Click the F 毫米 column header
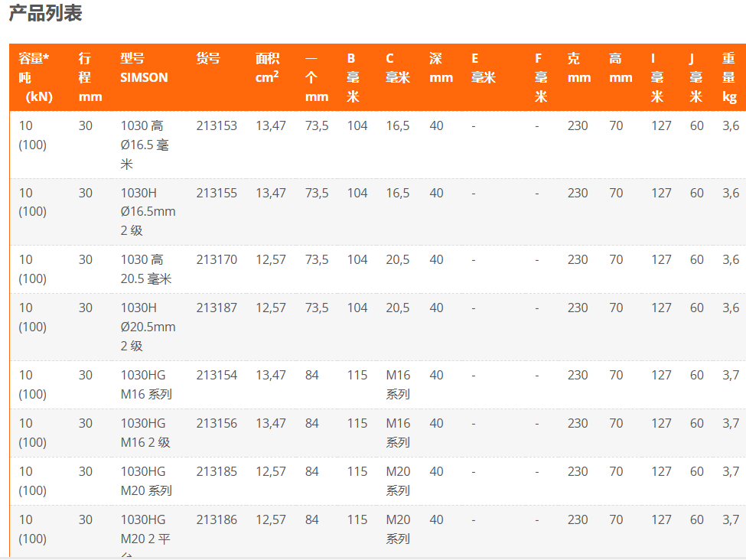Viewport: 746px width, 560px height. coord(541,77)
